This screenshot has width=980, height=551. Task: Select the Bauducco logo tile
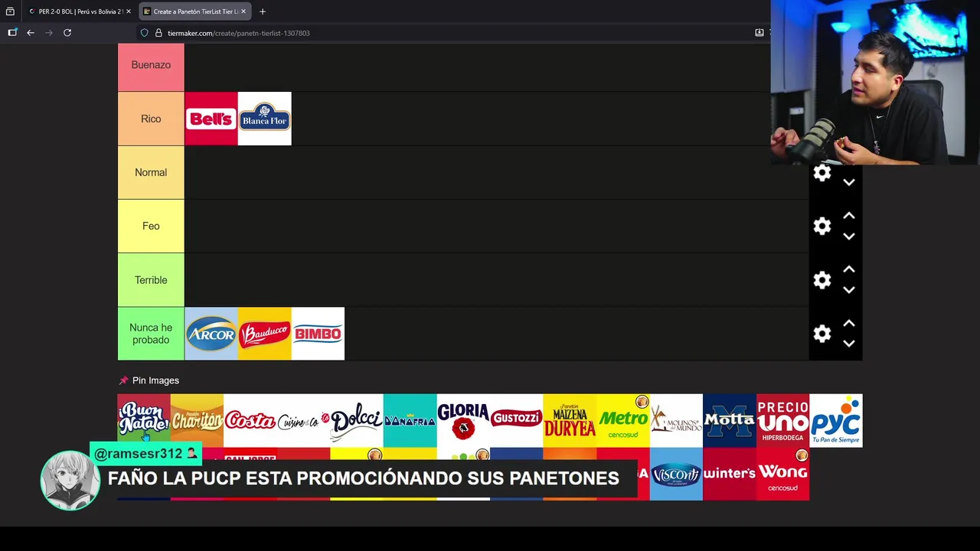[x=265, y=334]
